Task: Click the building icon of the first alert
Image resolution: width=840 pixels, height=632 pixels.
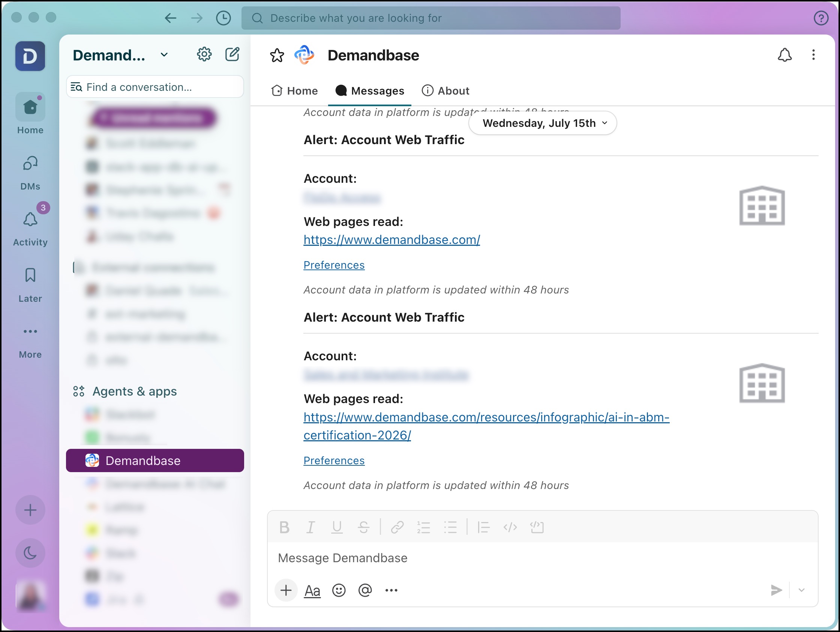Action: (x=762, y=206)
